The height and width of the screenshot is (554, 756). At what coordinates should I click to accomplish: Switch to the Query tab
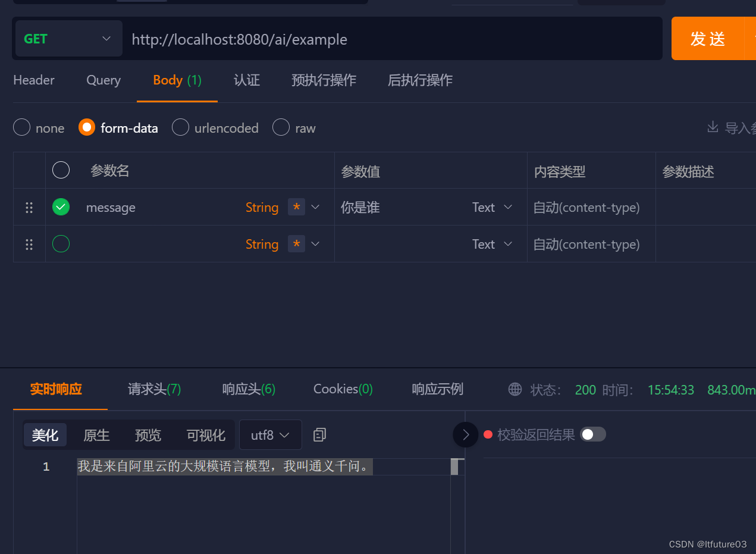click(103, 80)
